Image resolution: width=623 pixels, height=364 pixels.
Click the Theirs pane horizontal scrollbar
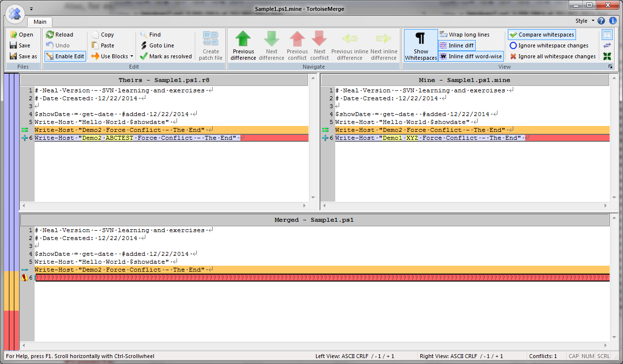pyautogui.click(x=164, y=205)
